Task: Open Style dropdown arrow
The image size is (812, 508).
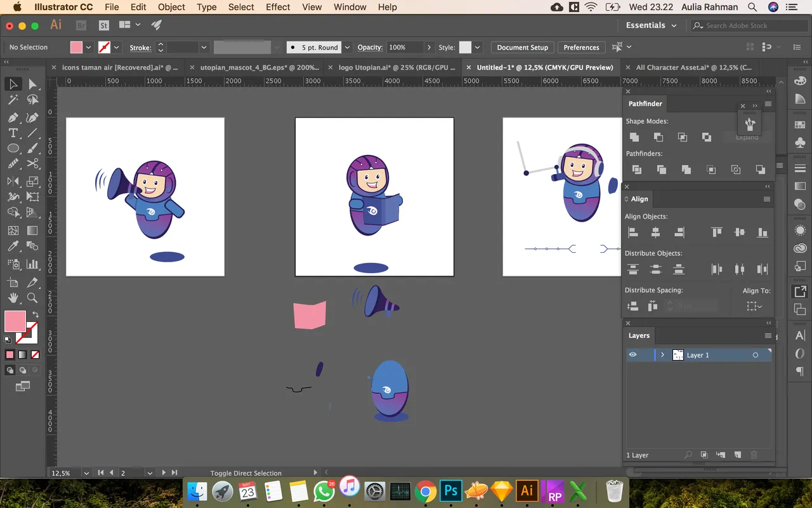Action: pos(477,48)
